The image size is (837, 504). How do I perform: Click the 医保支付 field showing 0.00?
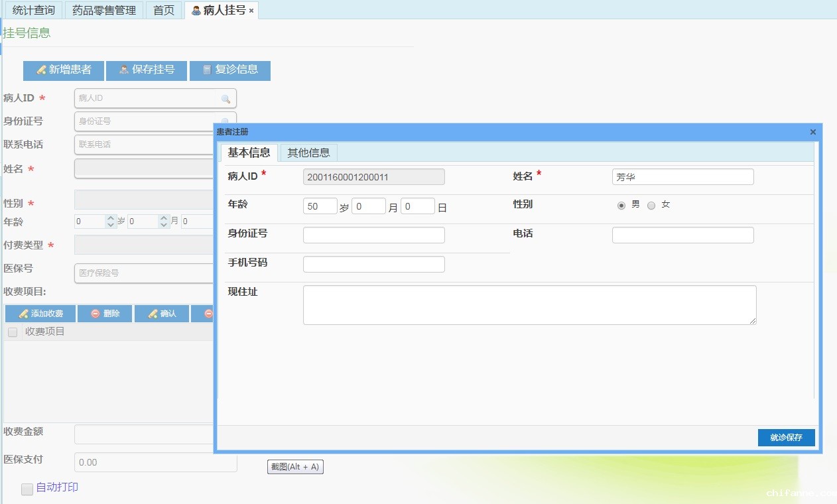point(155,462)
